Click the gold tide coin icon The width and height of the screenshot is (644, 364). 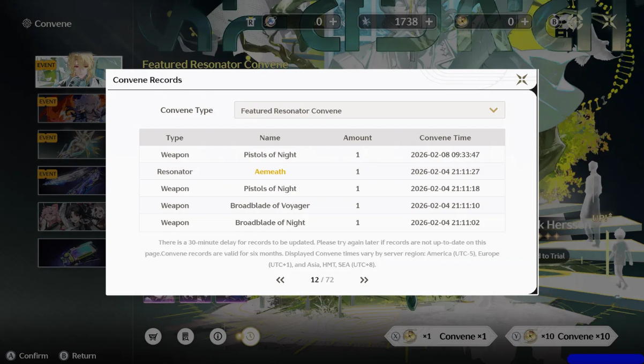(x=462, y=21)
